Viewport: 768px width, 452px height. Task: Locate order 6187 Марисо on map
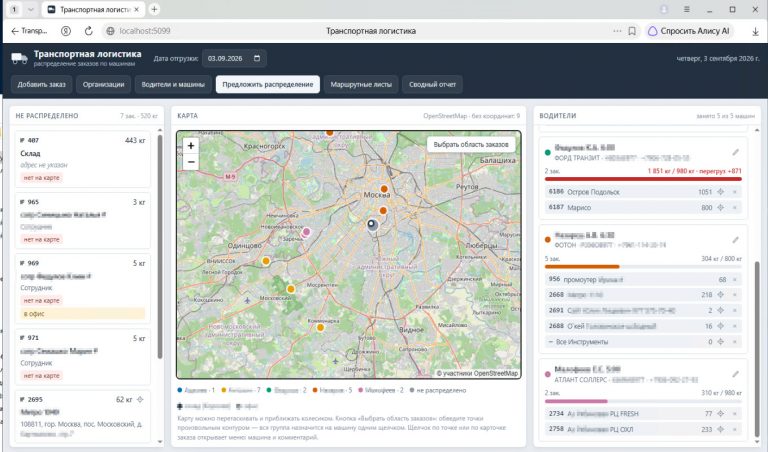point(720,208)
